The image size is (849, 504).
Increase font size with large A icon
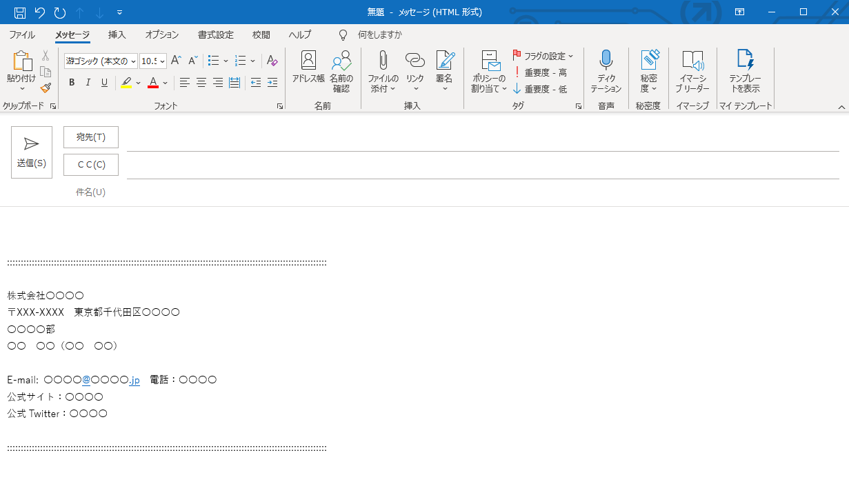pyautogui.click(x=176, y=61)
